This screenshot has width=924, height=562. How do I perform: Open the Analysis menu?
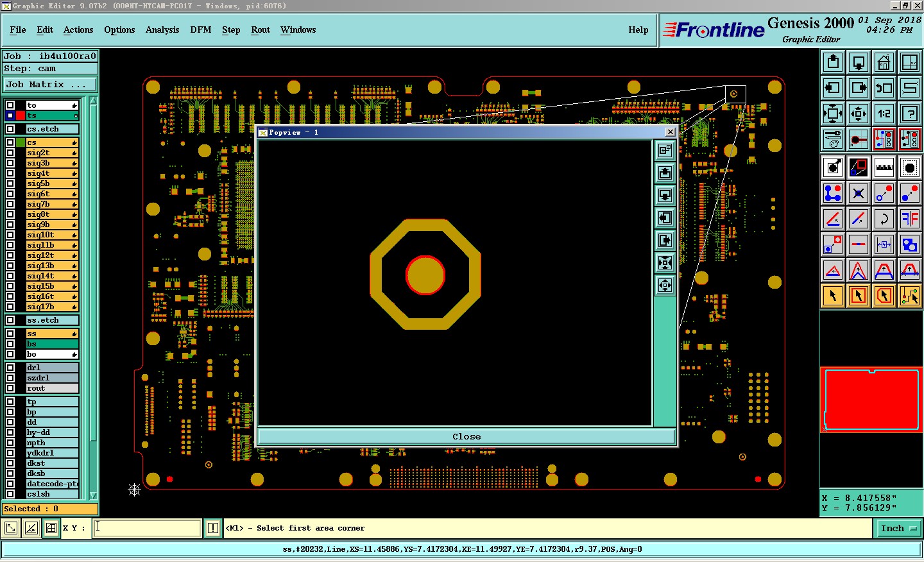tap(162, 30)
